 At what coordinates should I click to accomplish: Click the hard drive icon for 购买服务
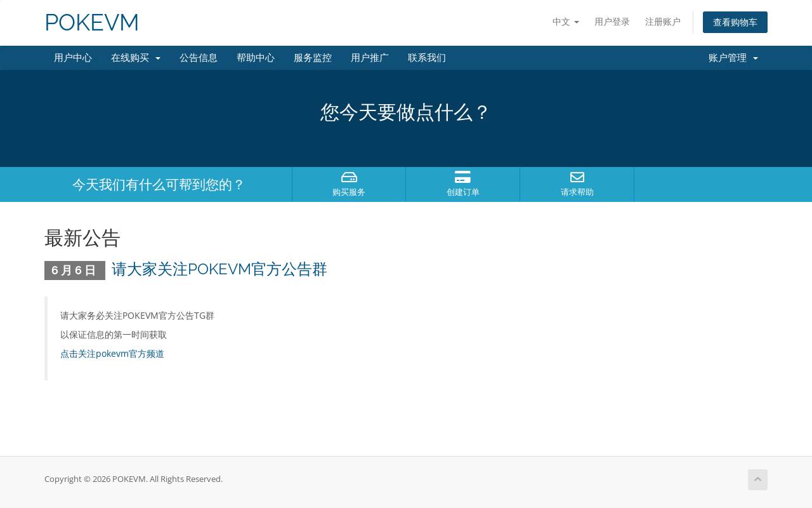pos(349,177)
